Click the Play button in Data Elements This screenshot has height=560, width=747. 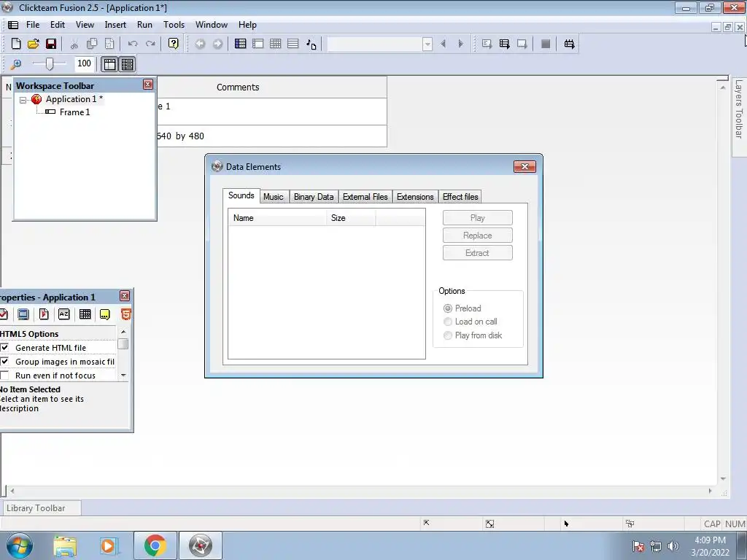(477, 217)
